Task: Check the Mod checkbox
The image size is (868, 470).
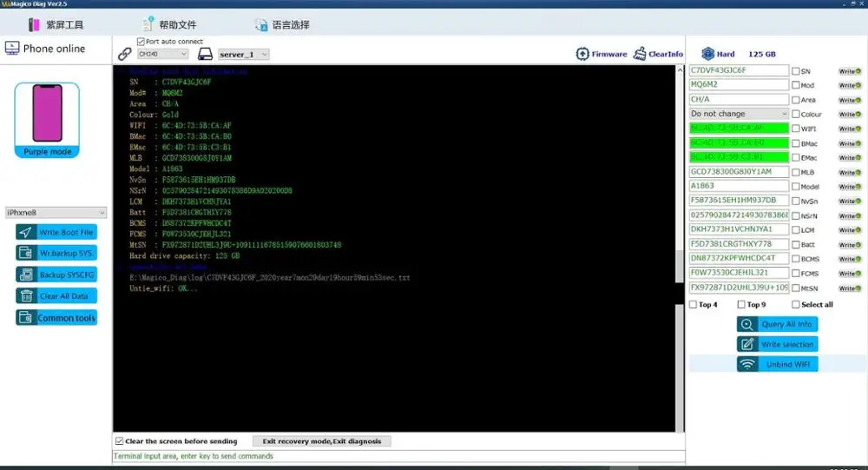Action: point(795,85)
